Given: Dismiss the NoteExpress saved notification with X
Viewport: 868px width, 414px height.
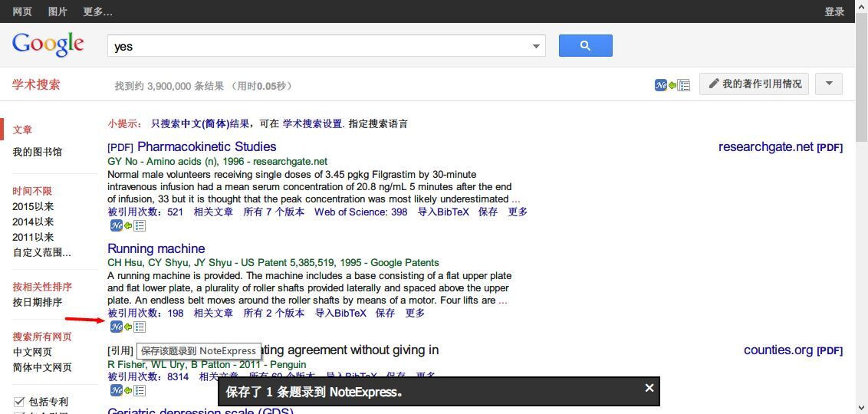Looking at the screenshot, I should coord(649,388).
